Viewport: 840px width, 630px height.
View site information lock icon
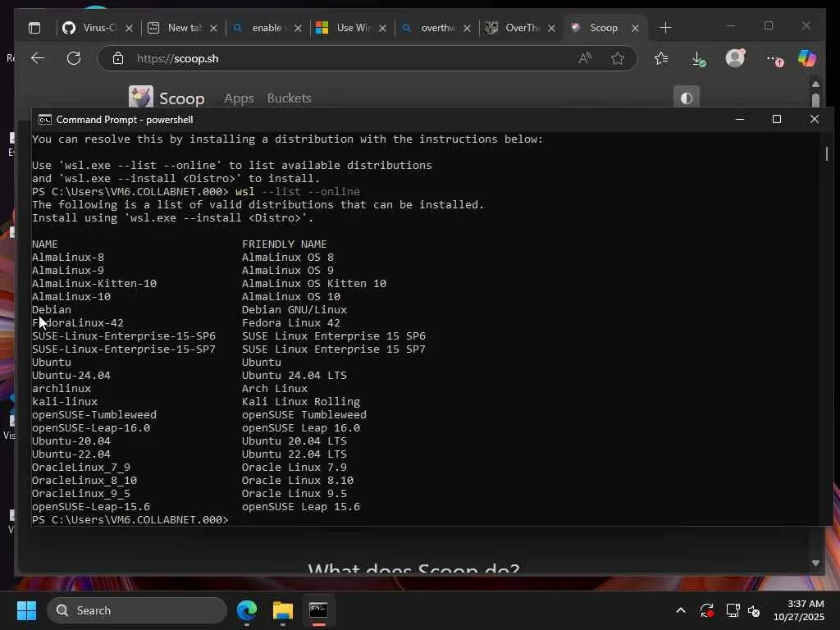(118, 58)
